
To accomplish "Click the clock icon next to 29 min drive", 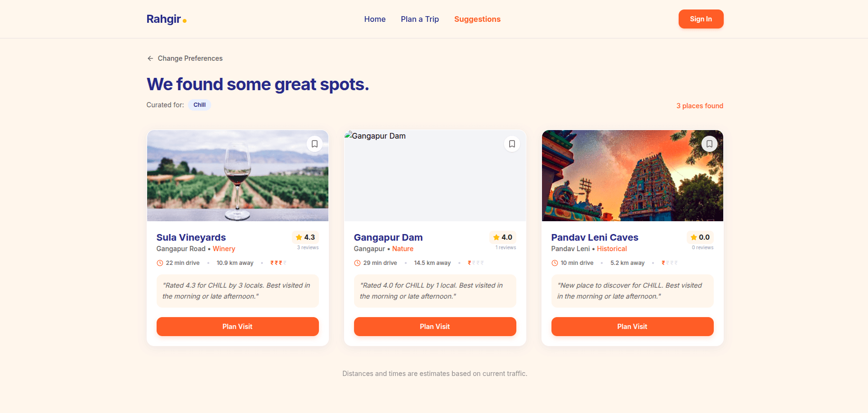I will pyautogui.click(x=357, y=263).
